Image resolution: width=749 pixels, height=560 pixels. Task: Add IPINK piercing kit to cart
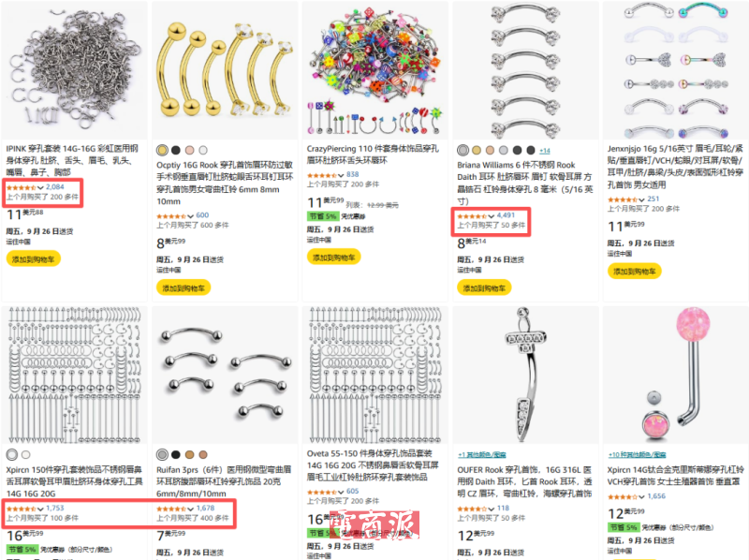[x=34, y=259]
